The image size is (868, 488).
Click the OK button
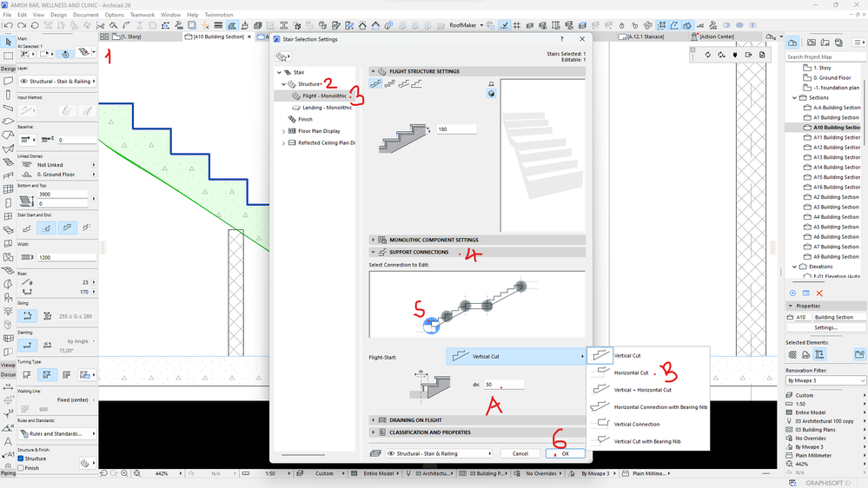(x=565, y=453)
